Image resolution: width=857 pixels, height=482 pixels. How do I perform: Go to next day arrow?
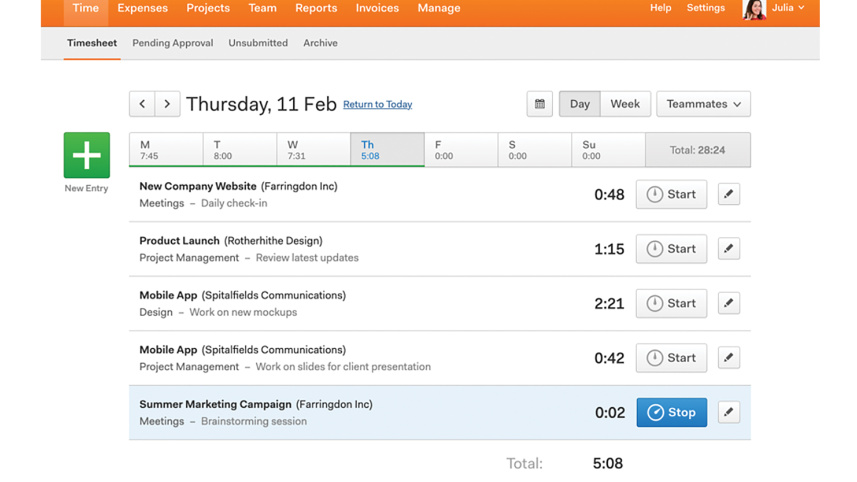click(168, 104)
